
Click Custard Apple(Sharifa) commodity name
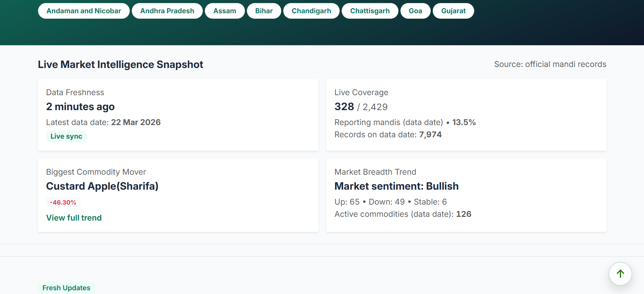[x=102, y=186]
